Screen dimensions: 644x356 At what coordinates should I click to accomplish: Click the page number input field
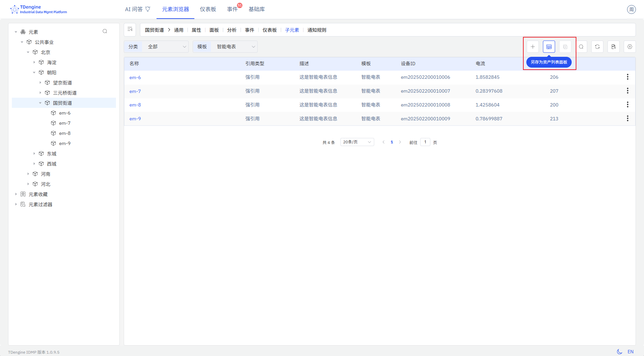(x=425, y=142)
